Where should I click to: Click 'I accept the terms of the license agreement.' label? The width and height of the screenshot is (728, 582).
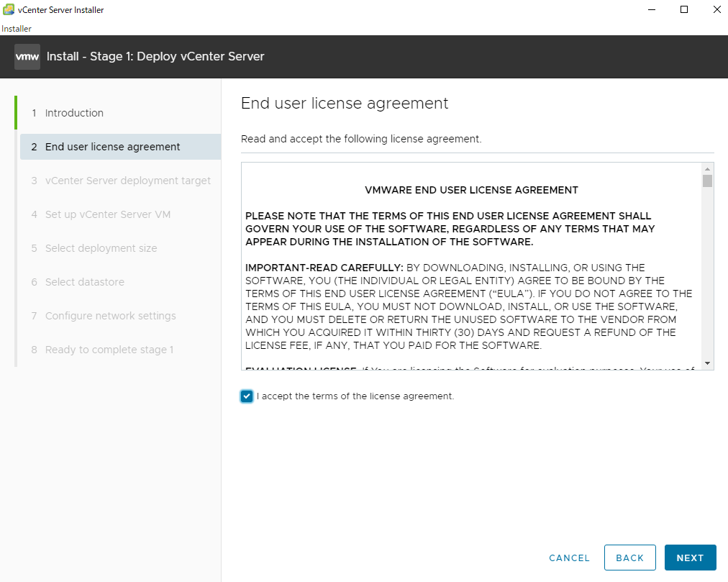(355, 396)
